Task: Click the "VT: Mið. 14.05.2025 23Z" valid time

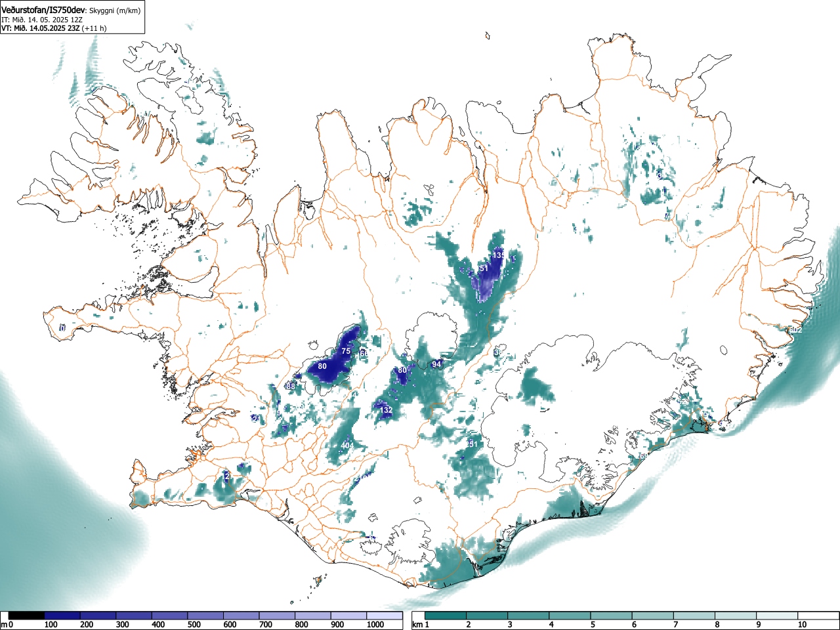Action: [40, 28]
